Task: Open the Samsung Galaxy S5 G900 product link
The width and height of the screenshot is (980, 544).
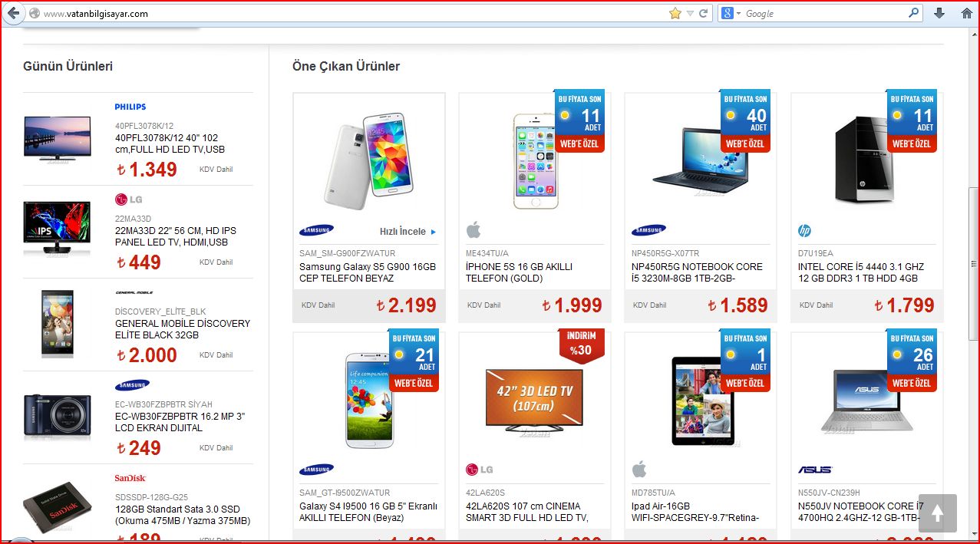Action: click(x=368, y=272)
